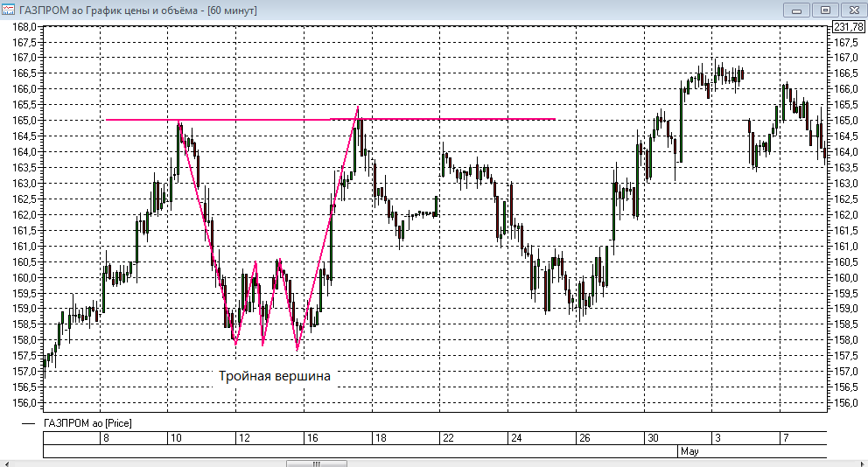This screenshot has height=467, width=868.
Task: Click date label 7 on time axis
Action: click(x=786, y=437)
